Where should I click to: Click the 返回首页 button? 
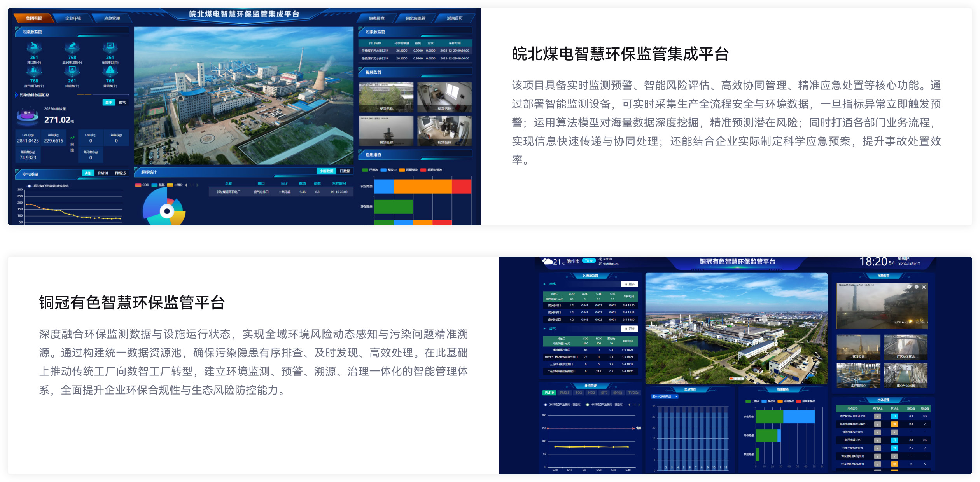pyautogui.click(x=455, y=18)
